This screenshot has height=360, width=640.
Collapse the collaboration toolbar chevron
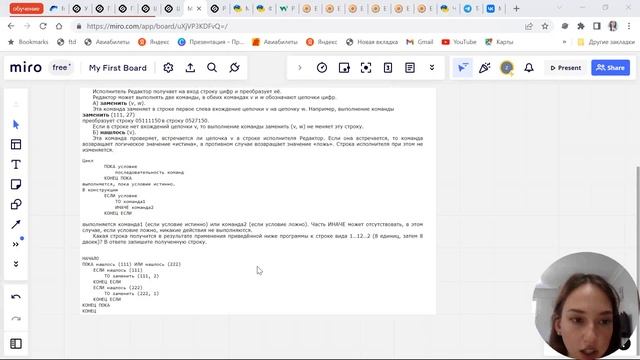click(x=300, y=68)
